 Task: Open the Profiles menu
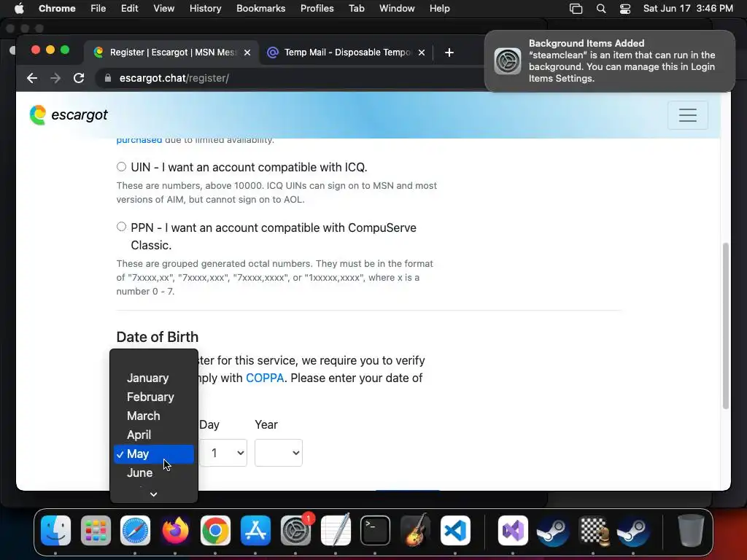click(317, 9)
